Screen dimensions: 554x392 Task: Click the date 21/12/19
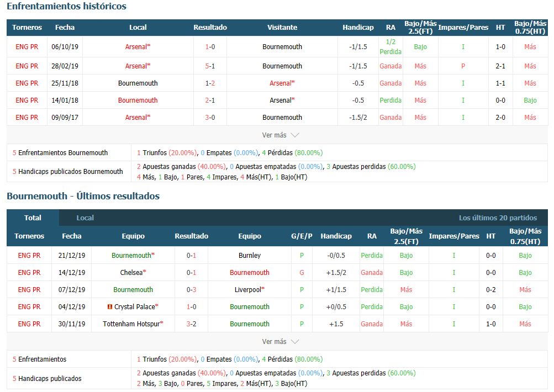(x=72, y=255)
